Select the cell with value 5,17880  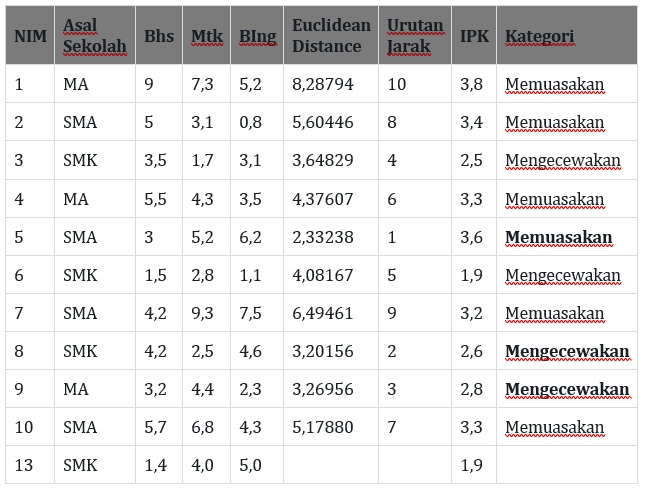click(322, 427)
